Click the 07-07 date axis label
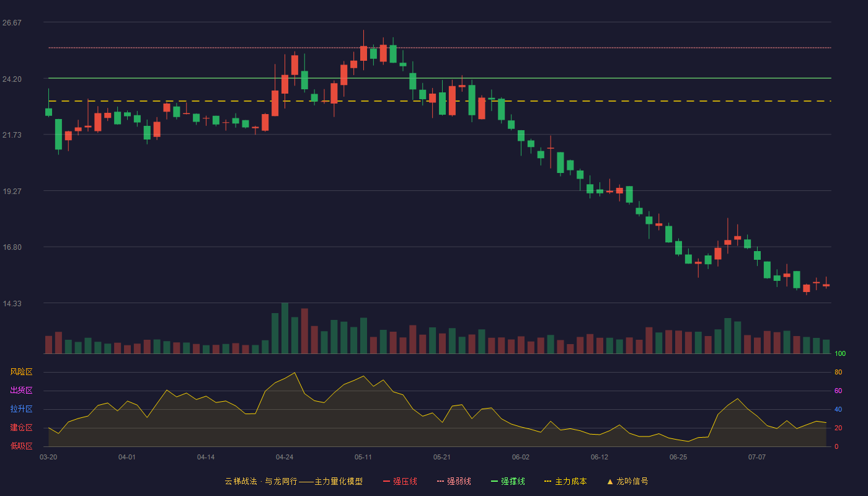The image size is (868, 496). (757, 457)
